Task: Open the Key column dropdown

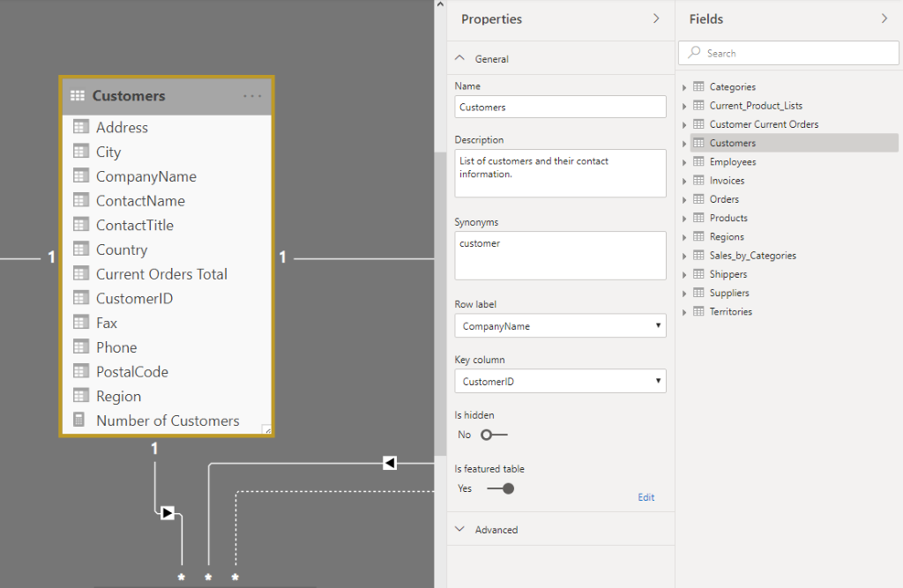Action: point(560,382)
